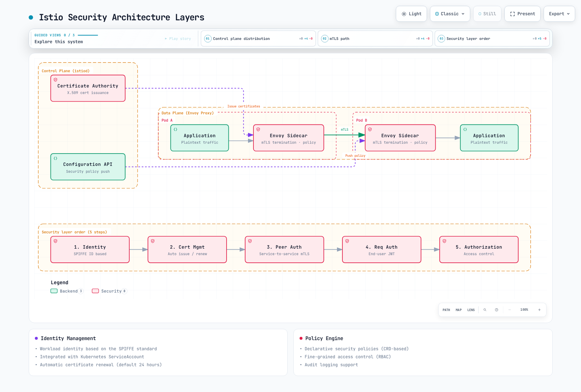Image resolution: width=581 pixels, height=392 pixels.
Task: Zoom in with the plus button
Action: click(539, 310)
